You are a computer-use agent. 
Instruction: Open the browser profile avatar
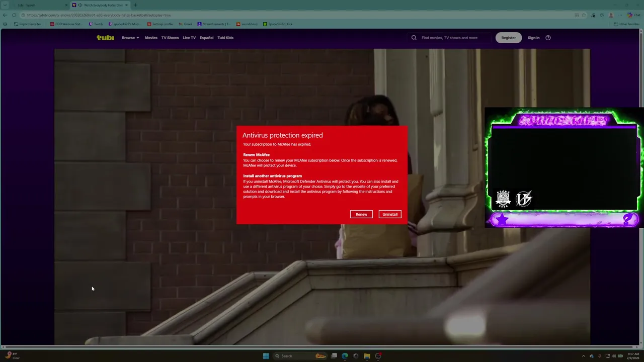click(x=611, y=15)
